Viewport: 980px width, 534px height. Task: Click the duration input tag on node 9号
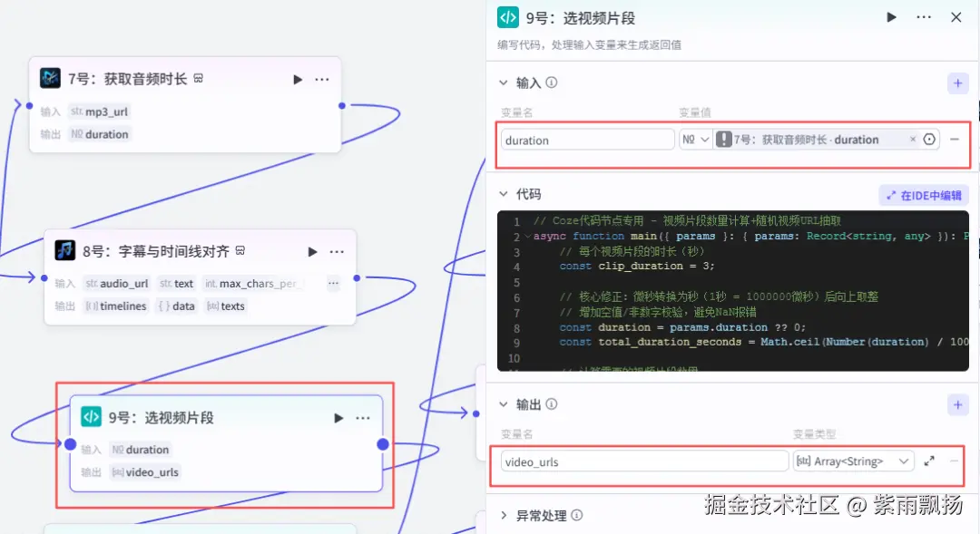pyautogui.click(x=141, y=450)
